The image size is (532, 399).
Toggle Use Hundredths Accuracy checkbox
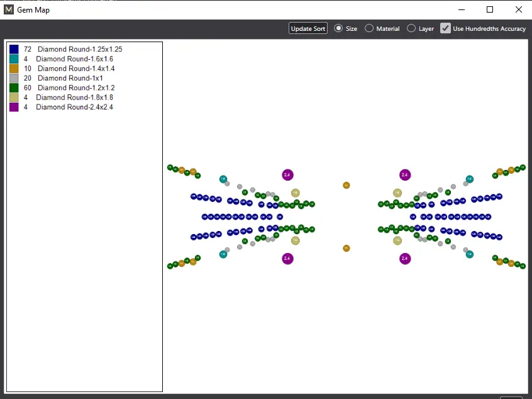pyautogui.click(x=445, y=28)
